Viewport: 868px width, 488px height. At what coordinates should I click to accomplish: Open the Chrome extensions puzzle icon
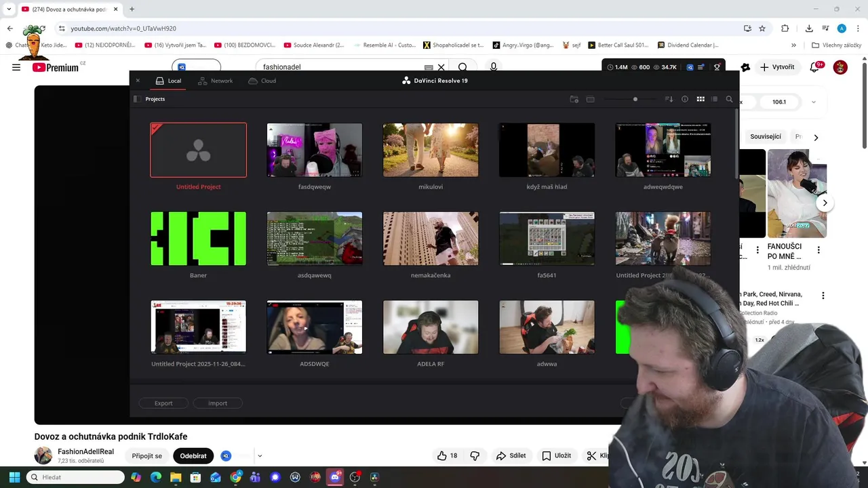(785, 28)
